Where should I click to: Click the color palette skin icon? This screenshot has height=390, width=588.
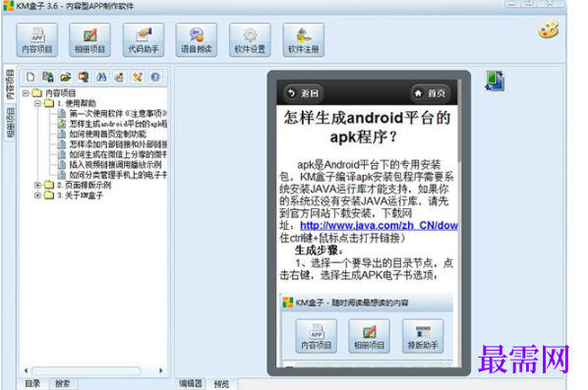[549, 30]
